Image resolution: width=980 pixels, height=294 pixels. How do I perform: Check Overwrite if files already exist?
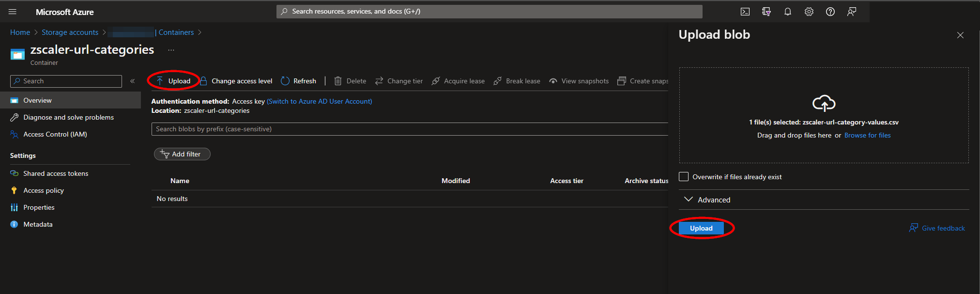coord(684,177)
